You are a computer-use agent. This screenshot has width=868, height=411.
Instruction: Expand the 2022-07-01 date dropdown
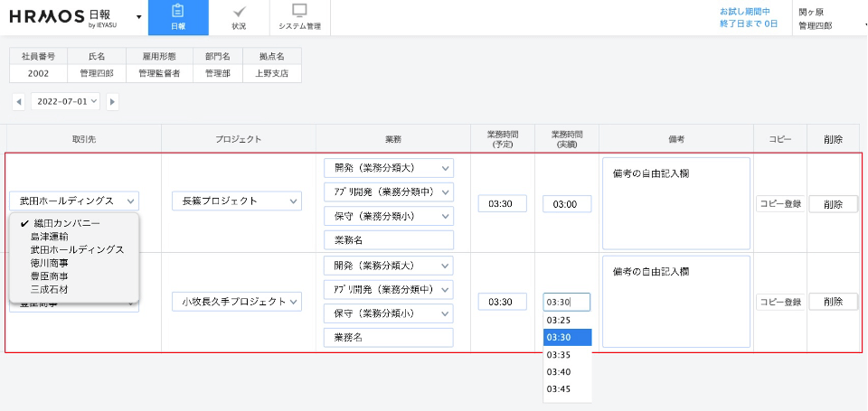(66, 101)
